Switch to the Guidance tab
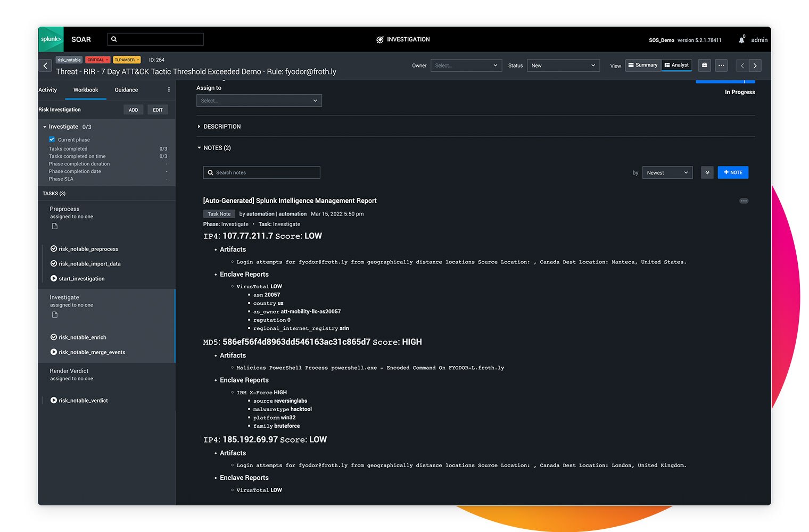The height and width of the screenshot is (532, 809). pyautogui.click(x=126, y=90)
